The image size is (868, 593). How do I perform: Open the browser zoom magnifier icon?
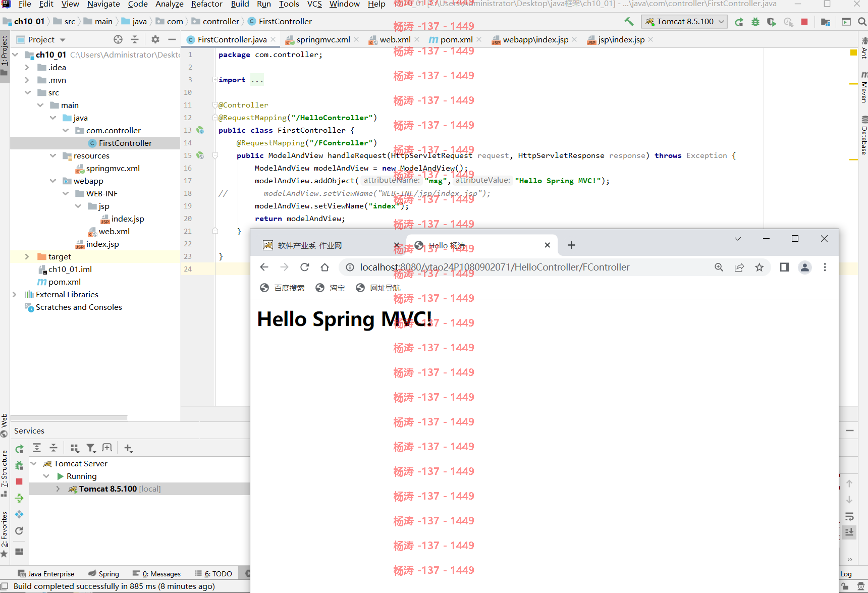tap(719, 267)
